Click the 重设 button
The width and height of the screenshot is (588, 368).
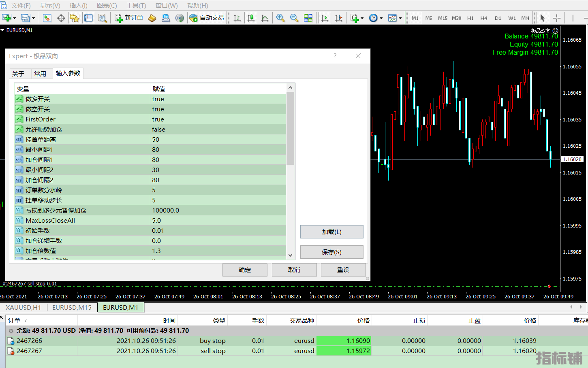(x=343, y=270)
